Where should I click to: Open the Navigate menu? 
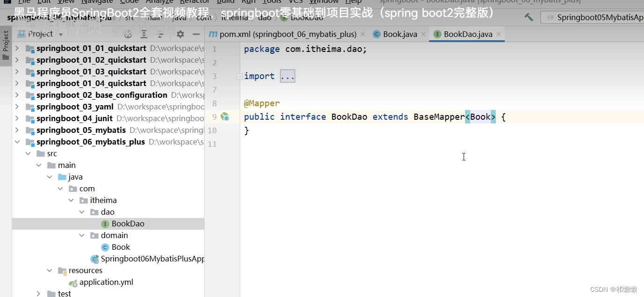pos(96,2)
